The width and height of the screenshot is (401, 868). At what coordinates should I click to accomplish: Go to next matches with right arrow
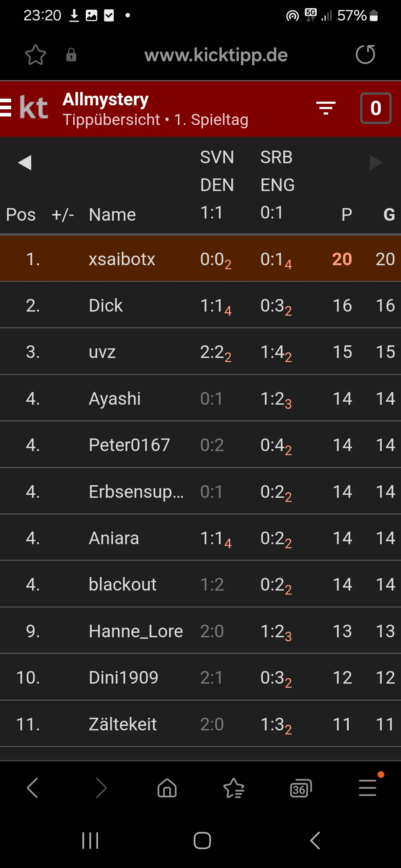(376, 162)
